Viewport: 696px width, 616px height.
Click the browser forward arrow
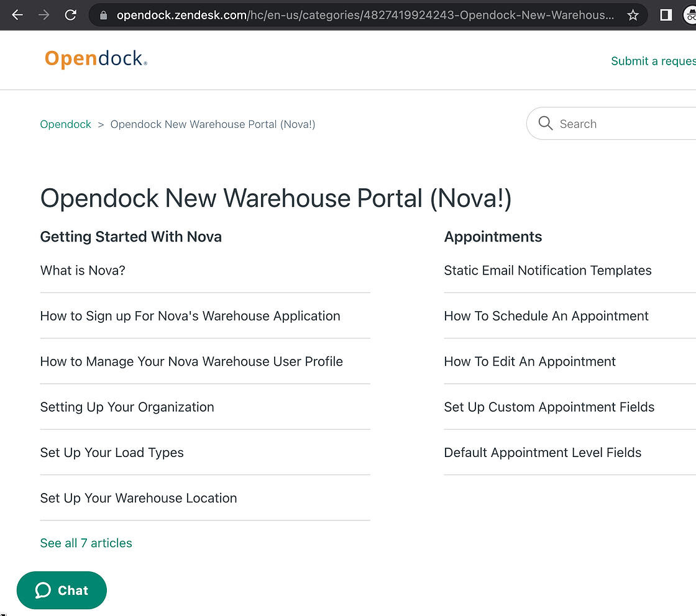pyautogui.click(x=44, y=15)
